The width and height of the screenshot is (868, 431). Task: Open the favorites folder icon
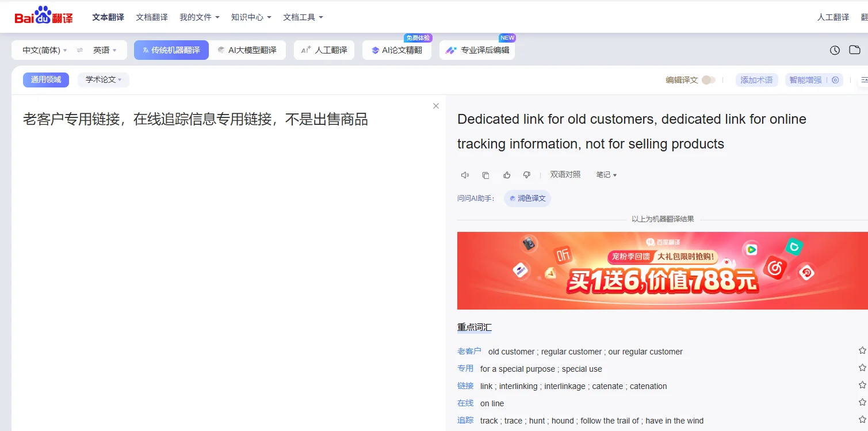click(855, 50)
